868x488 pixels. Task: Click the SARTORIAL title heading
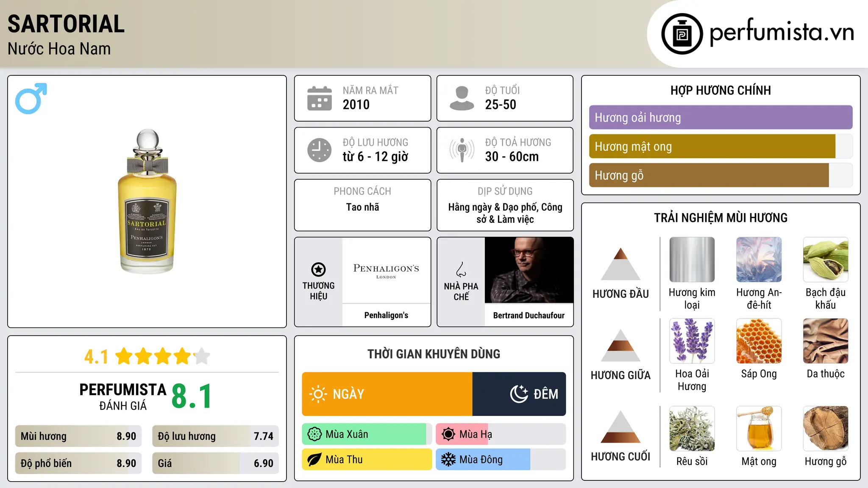[x=66, y=24]
